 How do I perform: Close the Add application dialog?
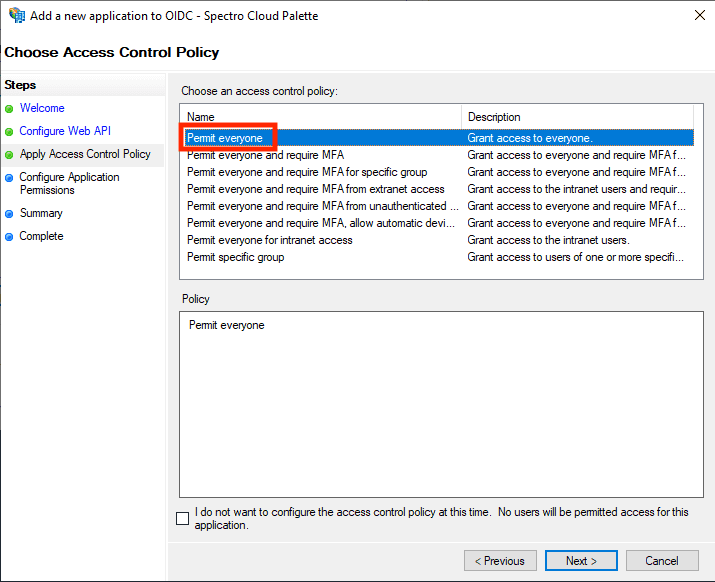point(700,15)
